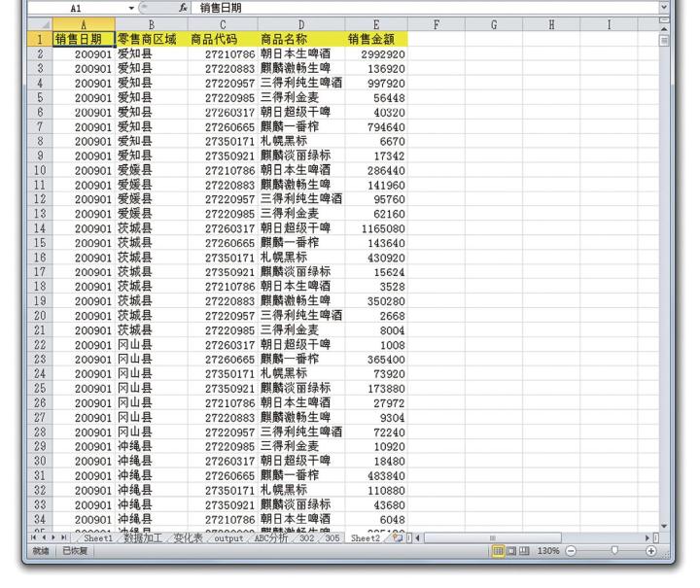This screenshot has height=588, width=700.
Task: Select cell 冲绳县 in row 29
Action: (x=152, y=446)
